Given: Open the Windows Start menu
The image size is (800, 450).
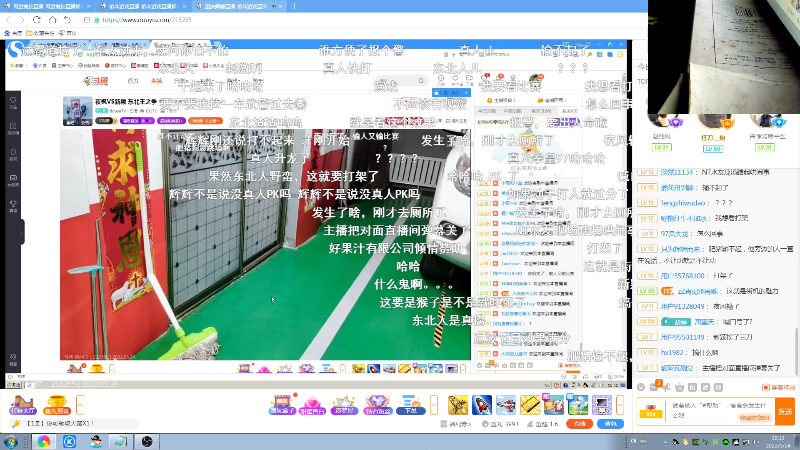Looking at the screenshot, I should pyautogui.click(x=11, y=441).
